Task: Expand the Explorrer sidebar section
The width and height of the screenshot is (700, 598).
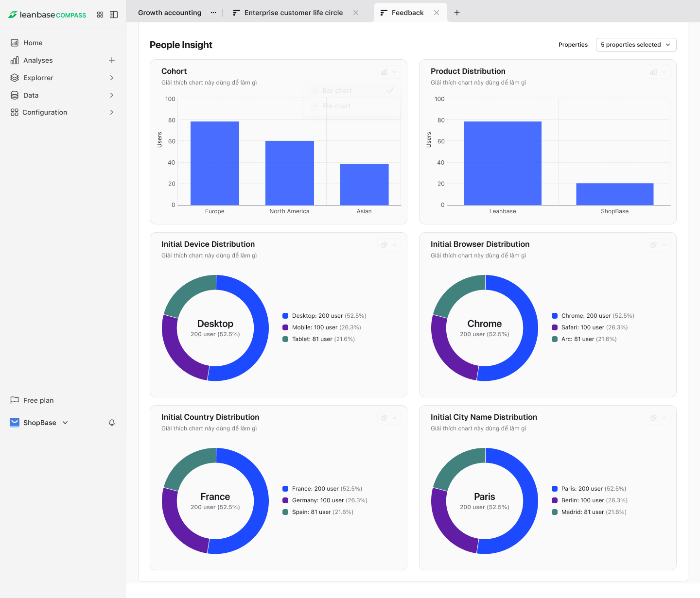Action: [x=112, y=78]
